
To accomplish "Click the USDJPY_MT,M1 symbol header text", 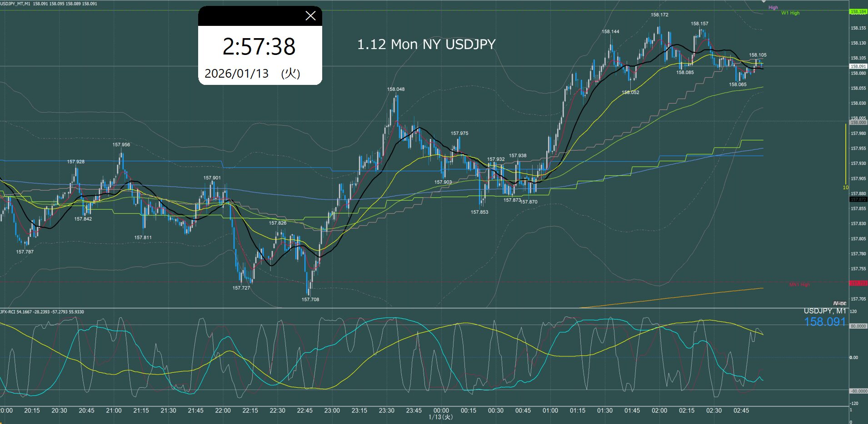I will [x=15, y=4].
